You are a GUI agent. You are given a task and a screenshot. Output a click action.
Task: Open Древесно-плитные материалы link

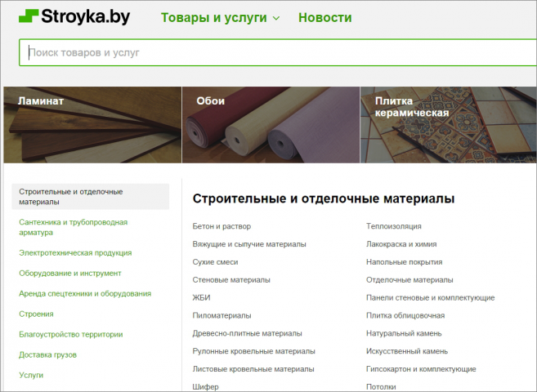tap(248, 333)
